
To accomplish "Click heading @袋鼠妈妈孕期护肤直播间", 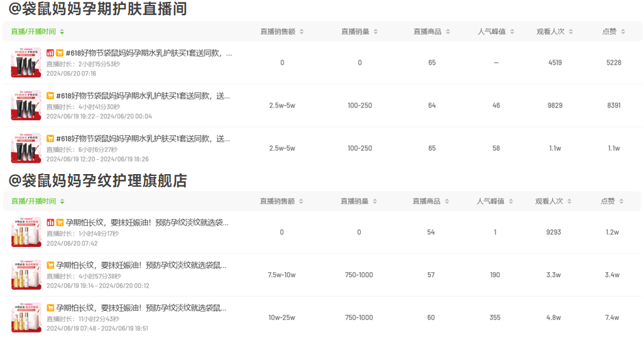I will pyautogui.click(x=98, y=9).
